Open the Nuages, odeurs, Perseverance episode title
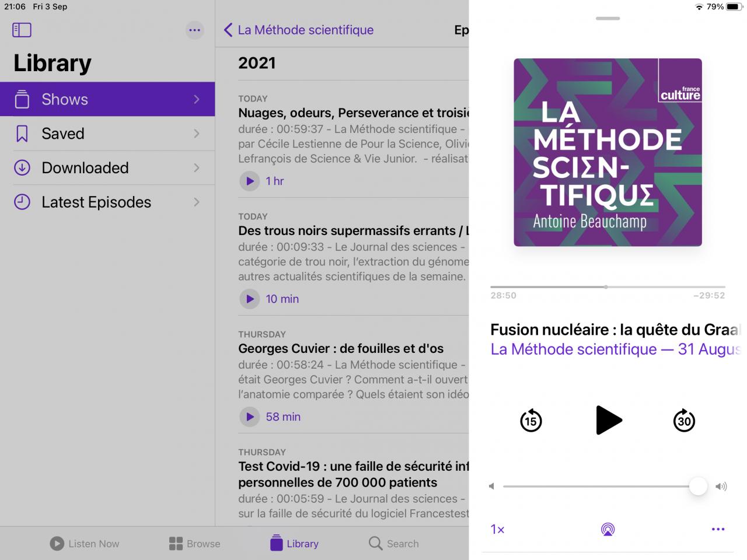747x560 pixels. (x=354, y=113)
